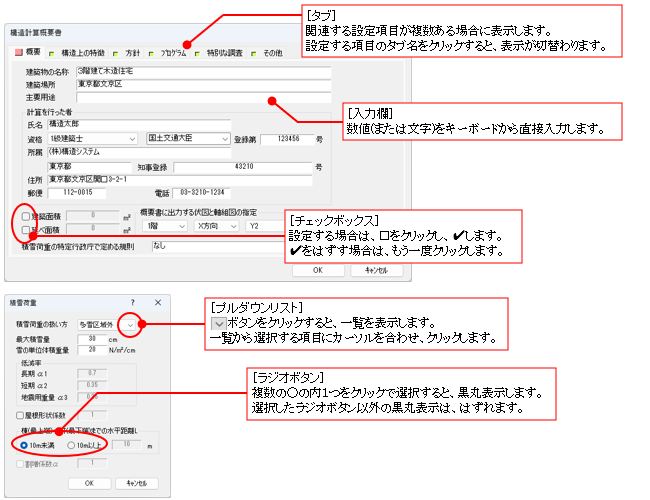Click the empty 主要用途 input field
This screenshot has height=500, width=650.
tap(204, 97)
